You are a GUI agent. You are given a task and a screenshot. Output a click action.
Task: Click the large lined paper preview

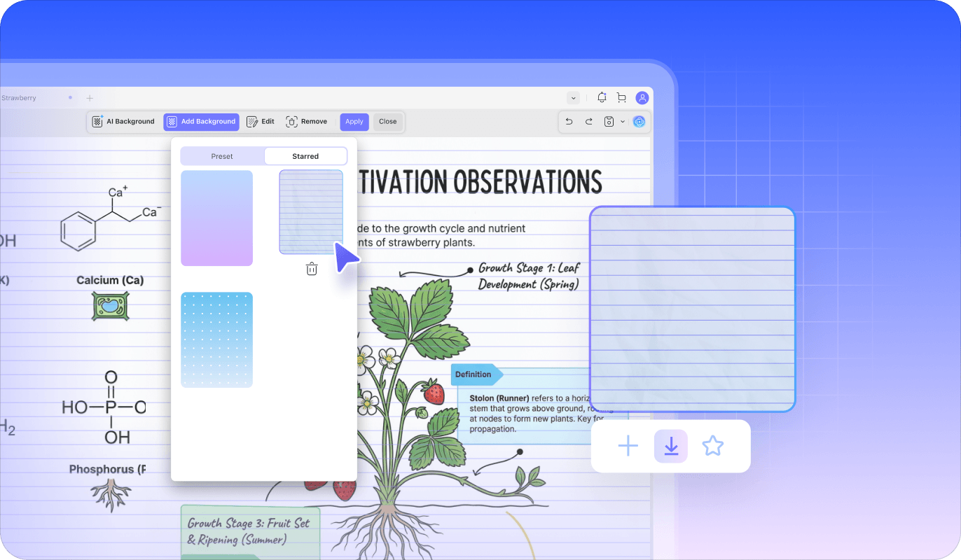pyautogui.click(x=692, y=309)
